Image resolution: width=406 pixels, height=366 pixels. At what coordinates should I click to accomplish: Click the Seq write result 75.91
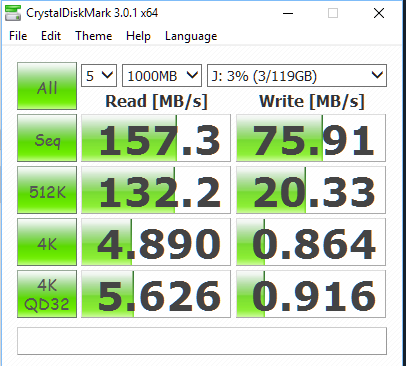311,138
